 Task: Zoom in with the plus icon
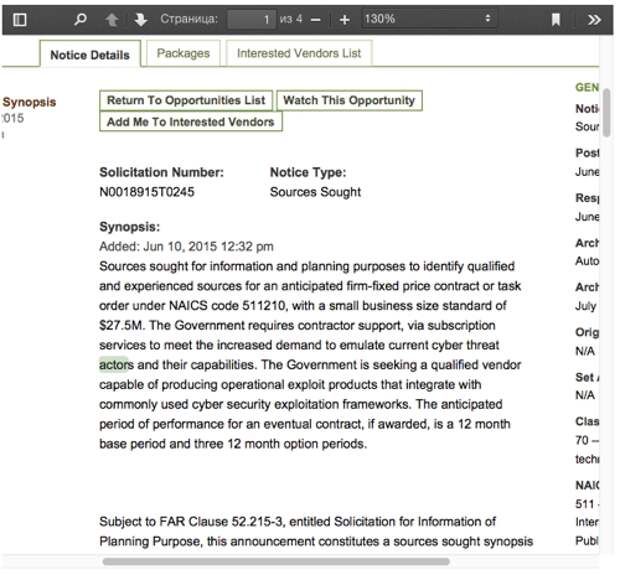click(x=344, y=19)
